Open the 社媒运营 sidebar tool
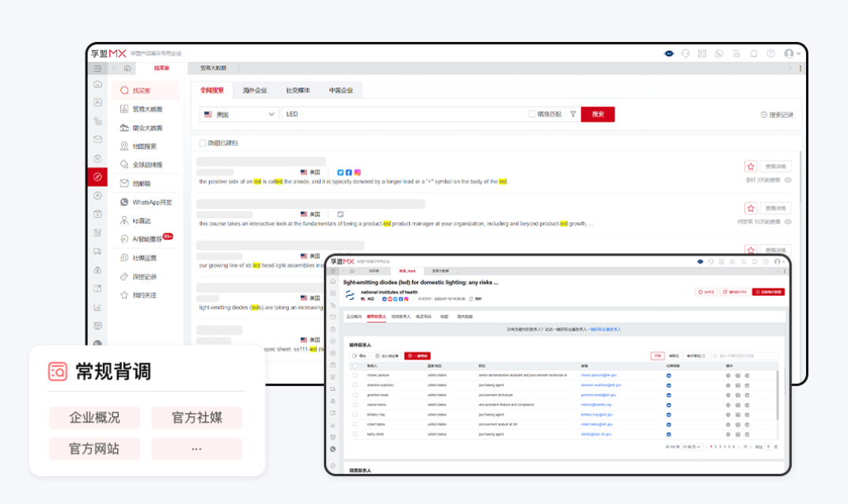Viewport: 848px width, 504px height. [x=146, y=257]
